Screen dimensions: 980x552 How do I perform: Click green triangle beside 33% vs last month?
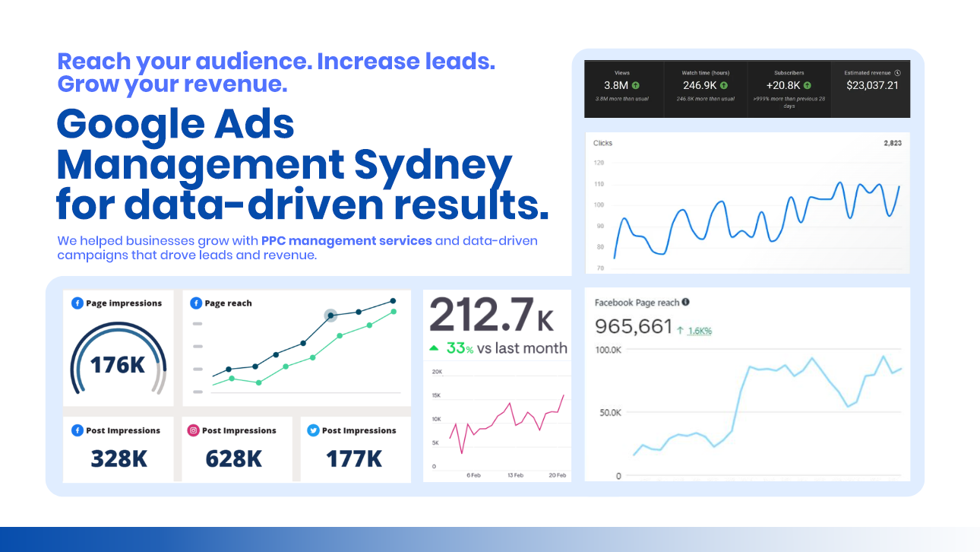click(434, 348)
